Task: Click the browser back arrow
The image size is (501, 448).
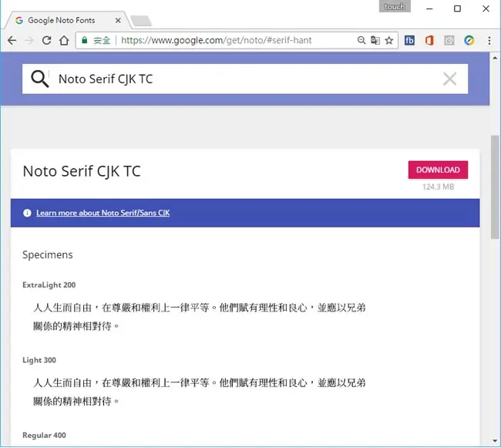Action: (12, 40)
